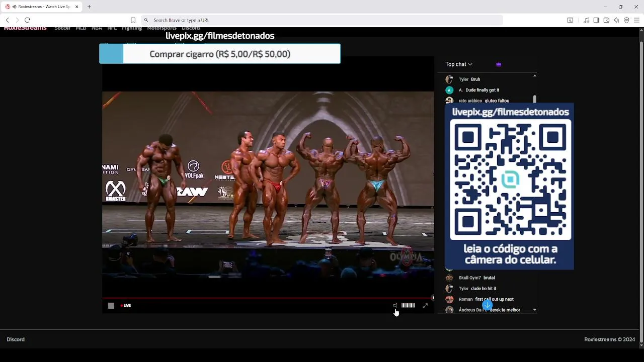
Task: Click Roman's avatar in chat
Action: (449, 299)
